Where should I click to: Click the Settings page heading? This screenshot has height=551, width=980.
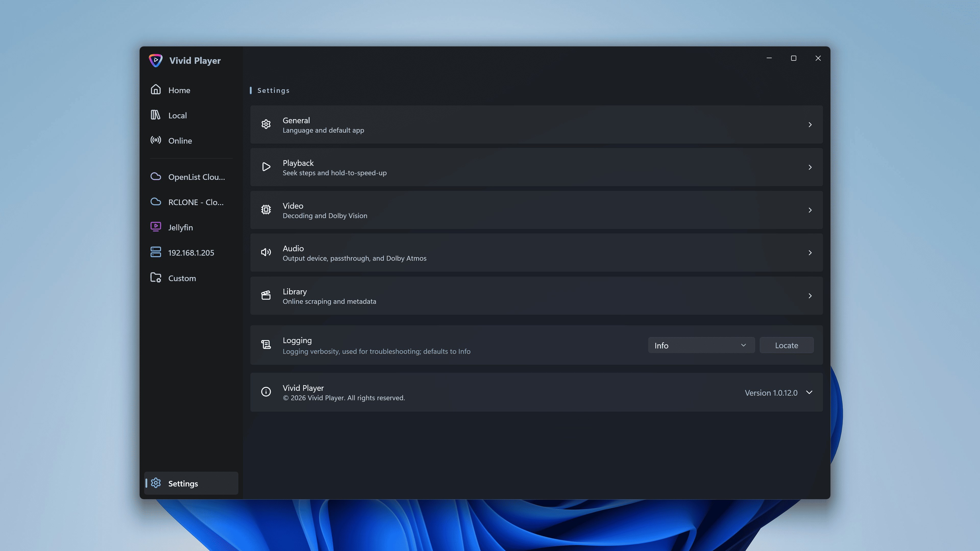[273, 91]
